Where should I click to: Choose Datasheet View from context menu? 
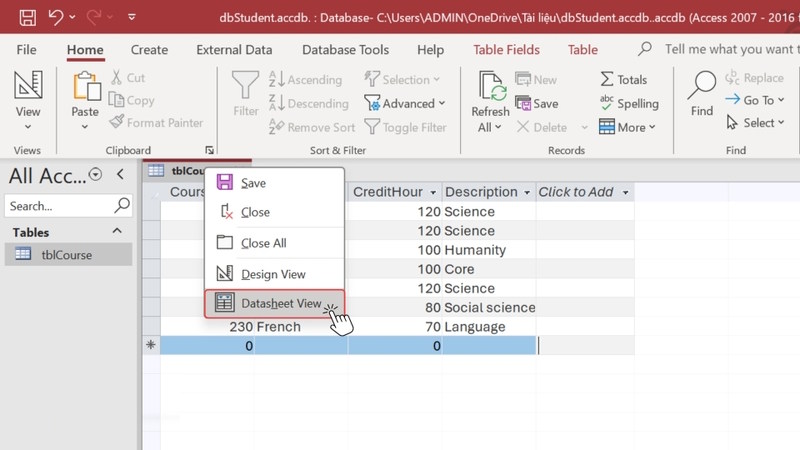(273, 303)
